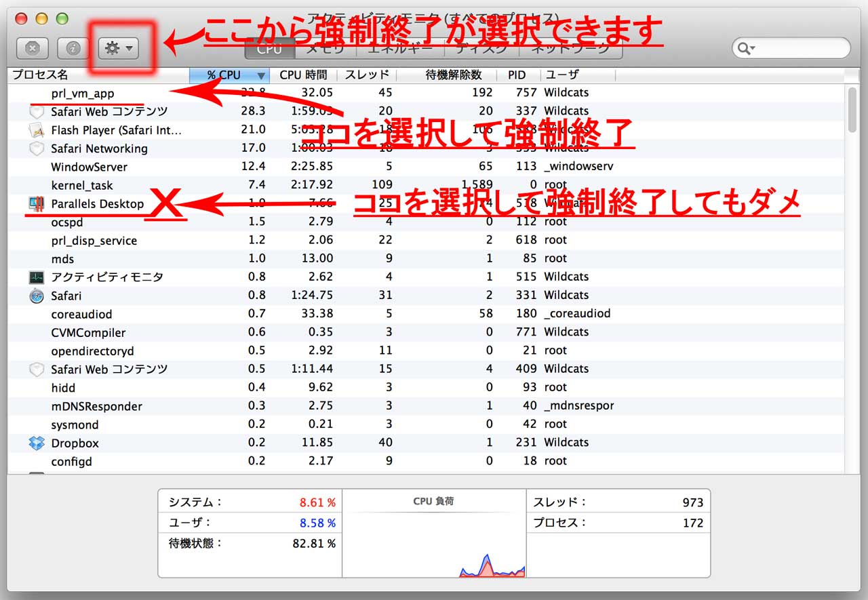868x600 pixels.
Task: Select the アクティビティモニタ process row
Action: click(426, 277)
